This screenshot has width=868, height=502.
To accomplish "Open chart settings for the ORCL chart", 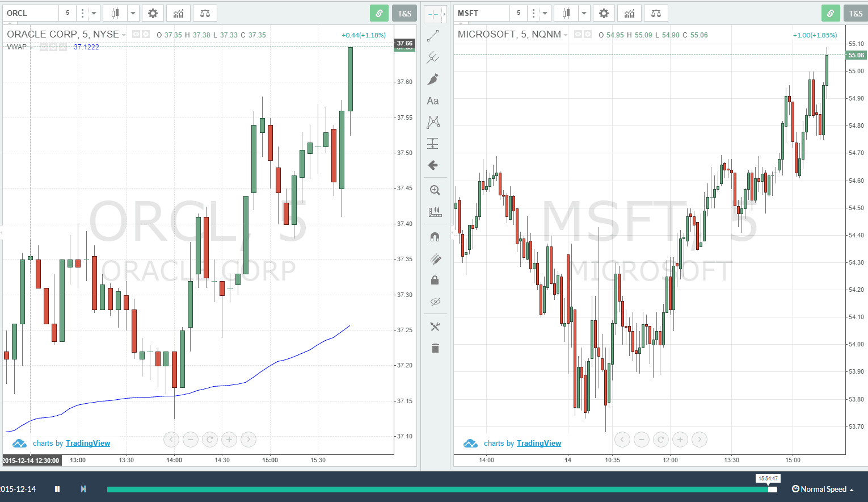I will 153,12.
